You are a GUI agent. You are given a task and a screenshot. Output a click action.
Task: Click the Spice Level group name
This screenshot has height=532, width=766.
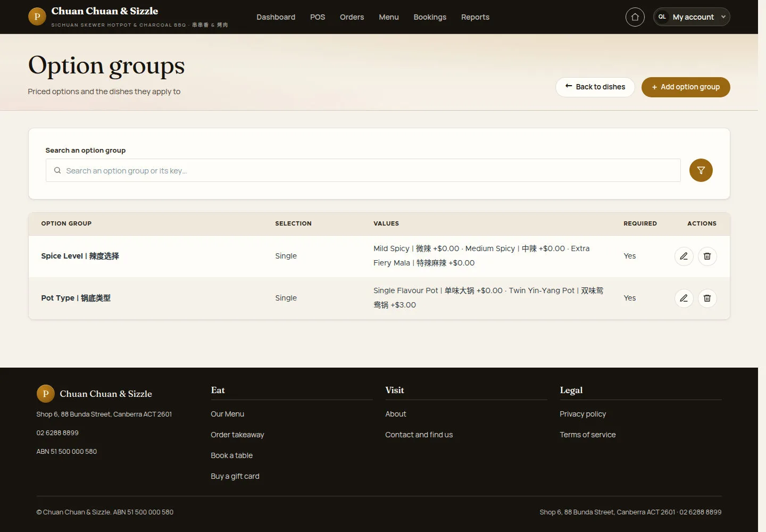pos(80,256)
